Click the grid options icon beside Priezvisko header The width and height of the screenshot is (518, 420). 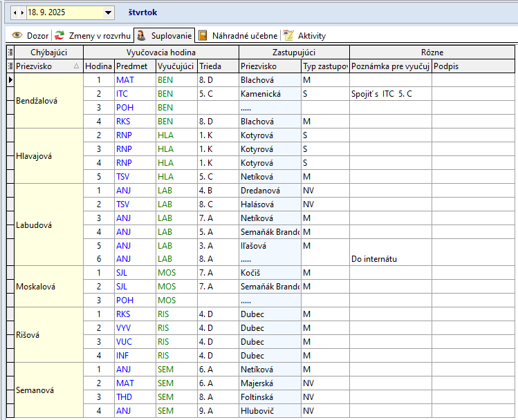10,66
